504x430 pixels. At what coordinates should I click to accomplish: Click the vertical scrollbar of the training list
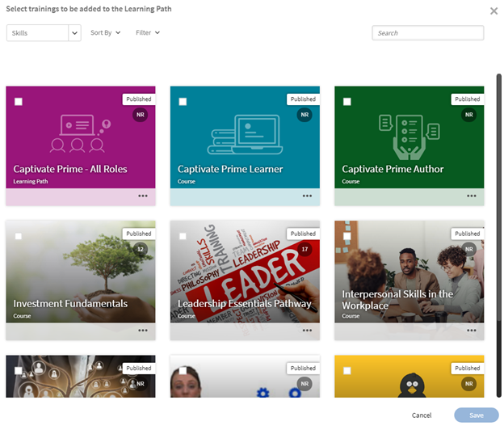point(499,235)
